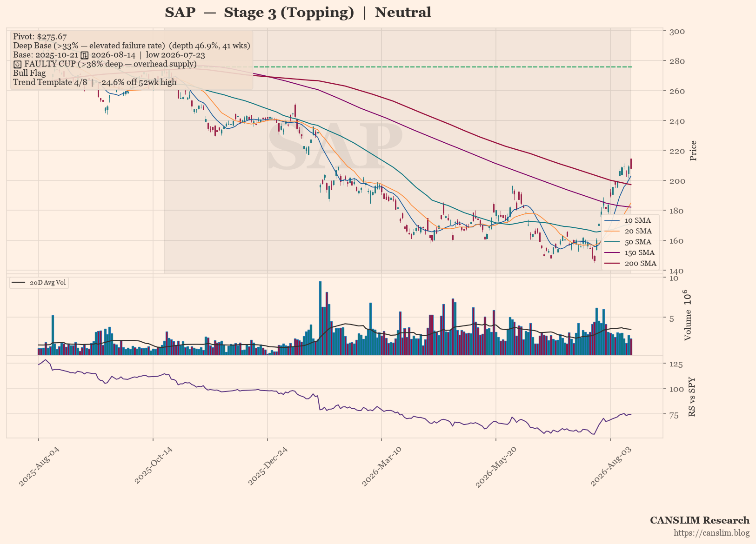
Task: Click the Base: 2025-10-21 date range line
Action: 109,55
